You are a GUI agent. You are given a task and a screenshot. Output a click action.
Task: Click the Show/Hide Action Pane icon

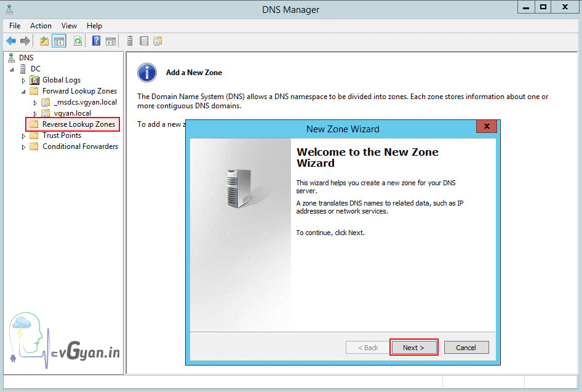[111, 41]
